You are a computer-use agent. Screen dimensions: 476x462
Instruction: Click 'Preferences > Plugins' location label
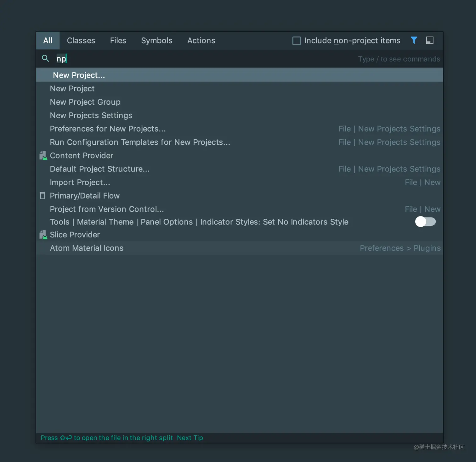pyautogui.click(x=400, y=248)
